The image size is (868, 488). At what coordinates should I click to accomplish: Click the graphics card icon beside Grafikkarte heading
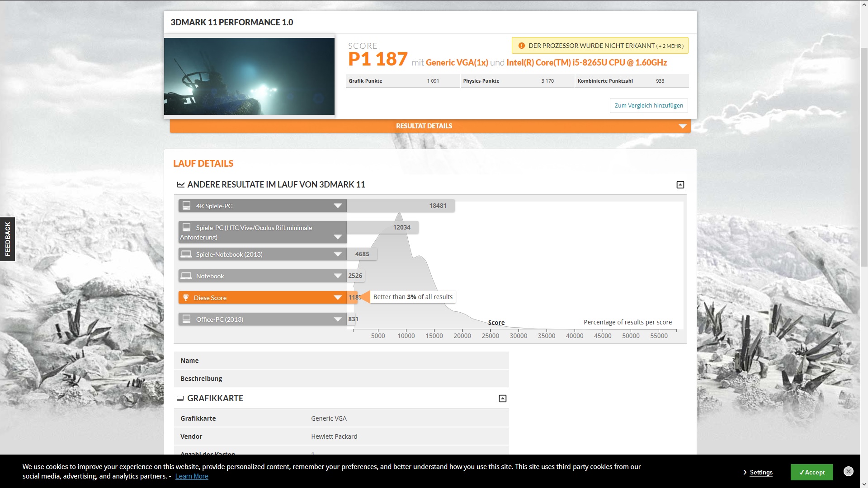(x=180, y=398)
